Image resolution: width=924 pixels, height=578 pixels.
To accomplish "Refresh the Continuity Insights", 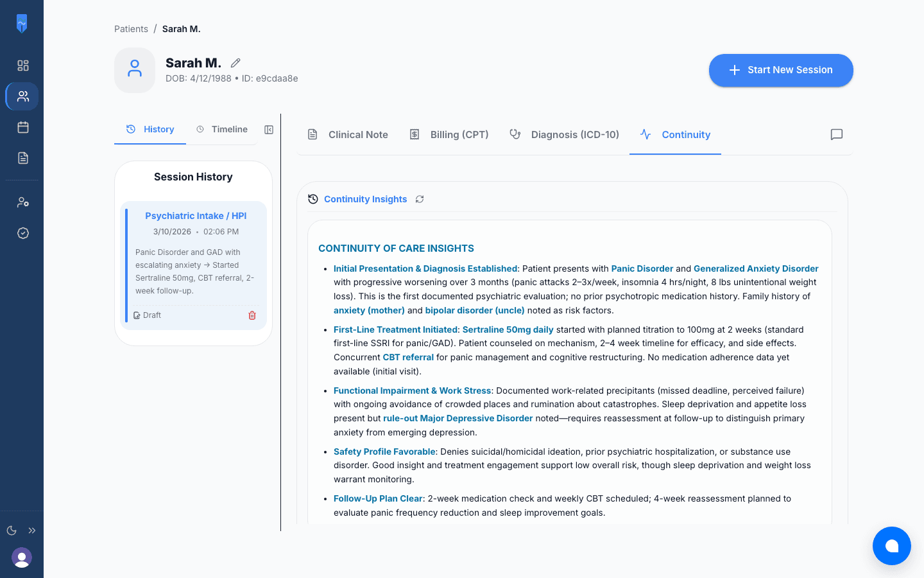I will click(x=420, y=199).
